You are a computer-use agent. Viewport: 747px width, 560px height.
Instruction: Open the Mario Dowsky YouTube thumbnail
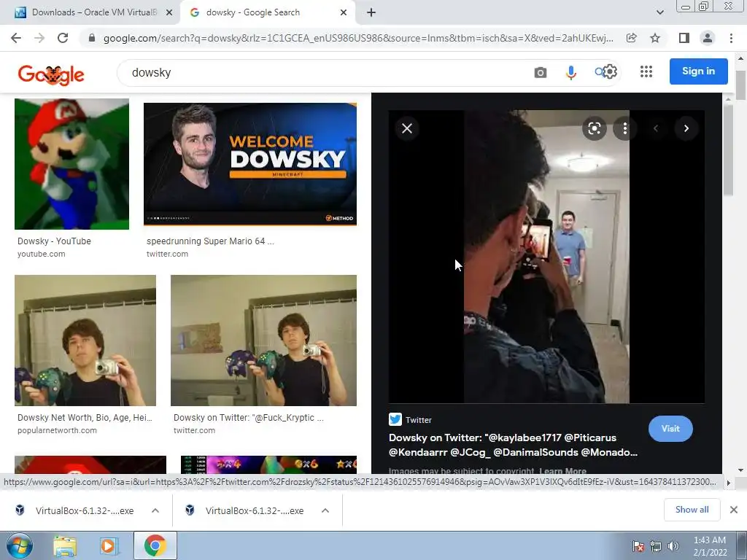72,164
